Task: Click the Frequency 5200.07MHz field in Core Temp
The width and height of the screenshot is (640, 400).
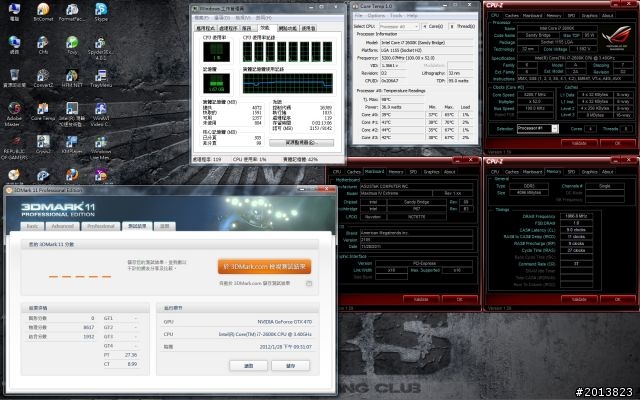Action: coord(427,58)
